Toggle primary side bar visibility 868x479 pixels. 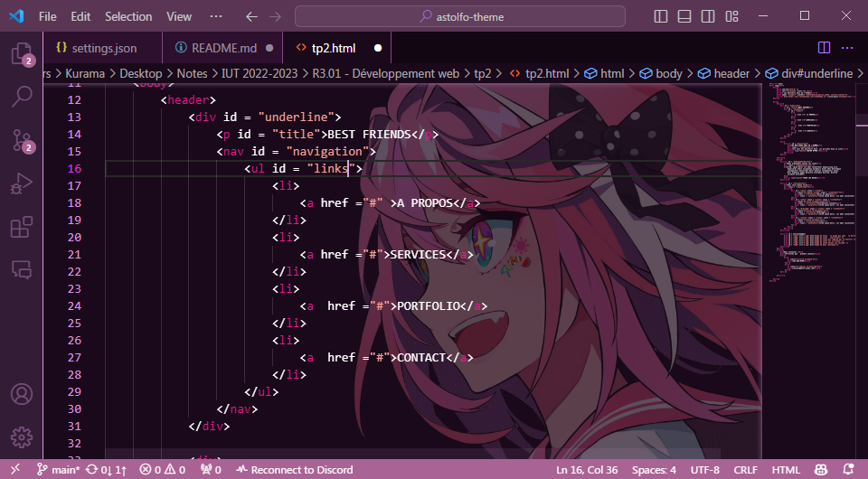point(660,16)
